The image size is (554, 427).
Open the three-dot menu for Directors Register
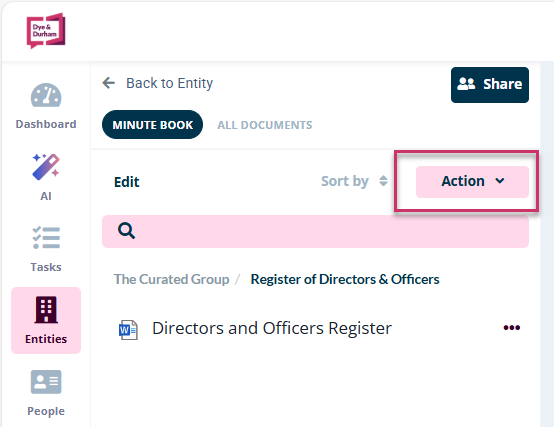[512, 328]
